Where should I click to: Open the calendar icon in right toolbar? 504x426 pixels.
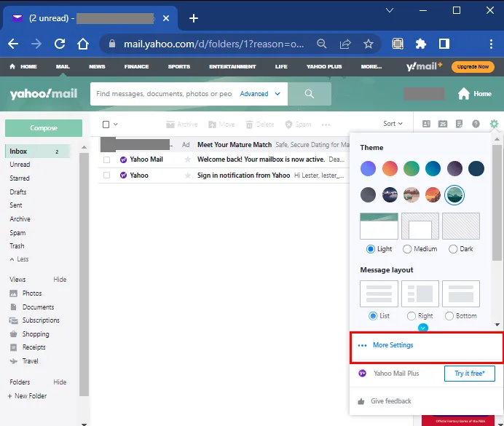coord(442,124)
